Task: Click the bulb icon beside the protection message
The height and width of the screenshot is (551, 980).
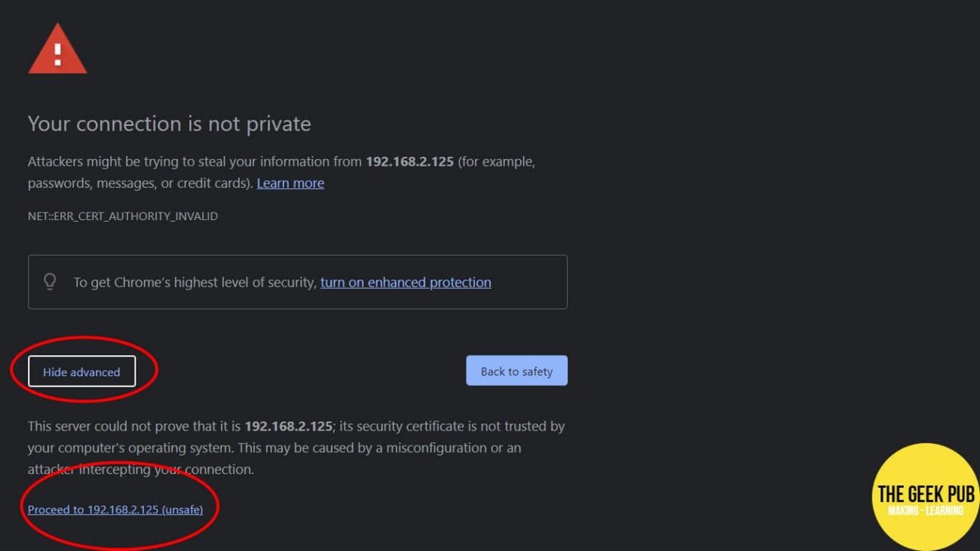Action: click(50, 280)
